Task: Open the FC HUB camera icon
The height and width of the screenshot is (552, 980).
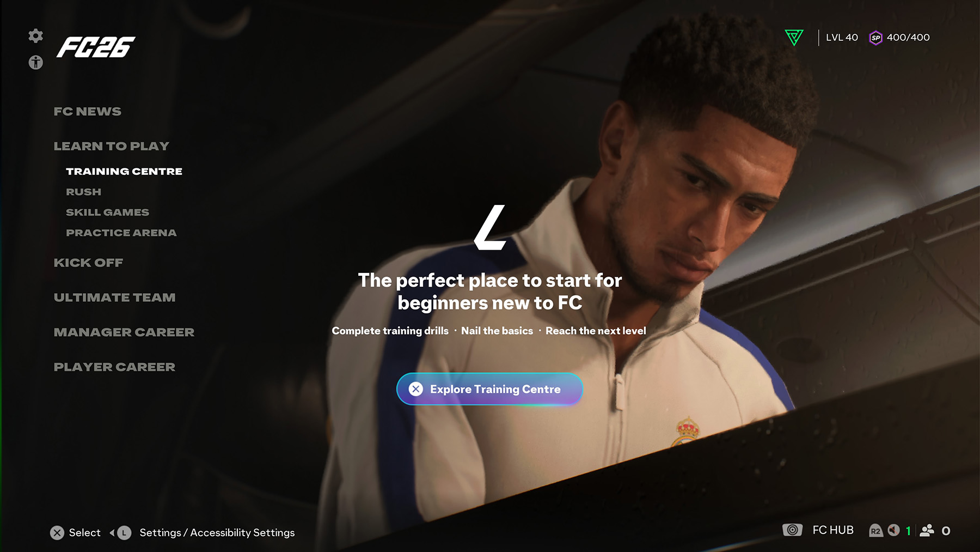Action: coord(792,530)
